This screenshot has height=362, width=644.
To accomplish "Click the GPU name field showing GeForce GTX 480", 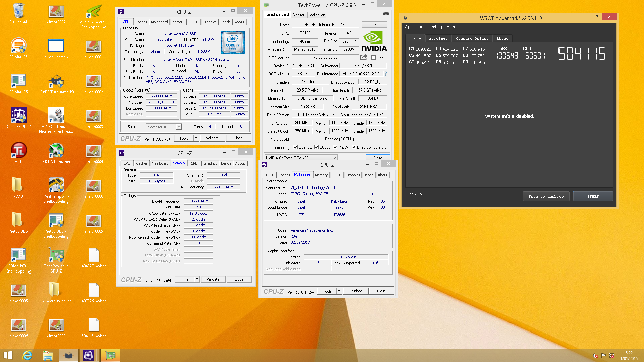I will [x=325, y=25].
